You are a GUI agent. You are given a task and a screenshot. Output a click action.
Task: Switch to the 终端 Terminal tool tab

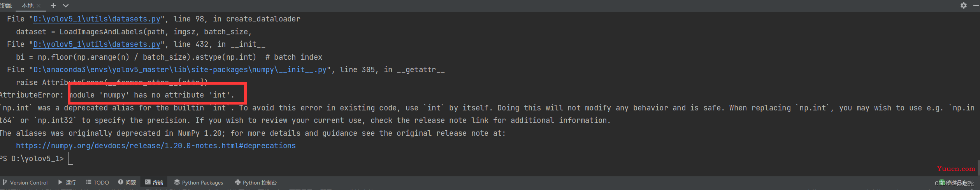154,182
